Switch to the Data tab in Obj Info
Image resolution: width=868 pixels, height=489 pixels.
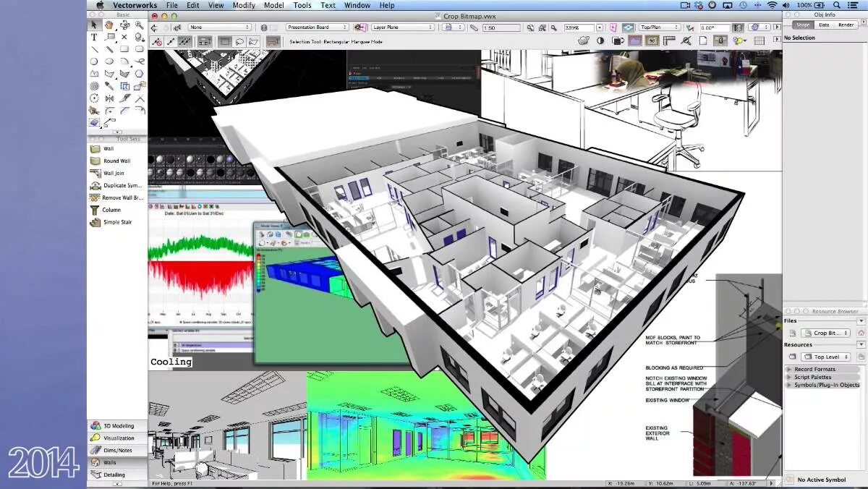point(824,25)
